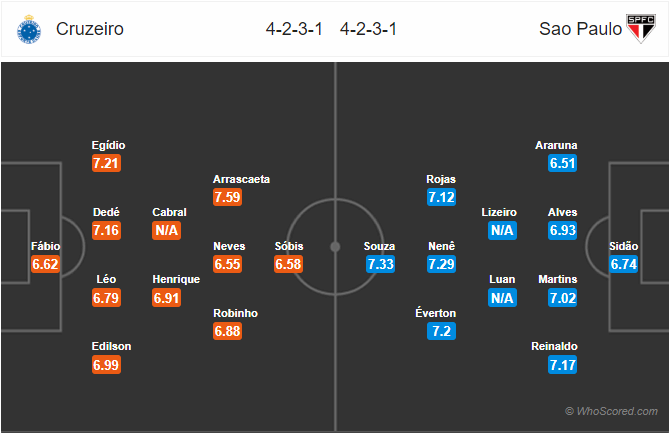The image size is (670, 433).
Task: Click Reinaldo's 7.17 rating badge
Action: coord(563,365)
